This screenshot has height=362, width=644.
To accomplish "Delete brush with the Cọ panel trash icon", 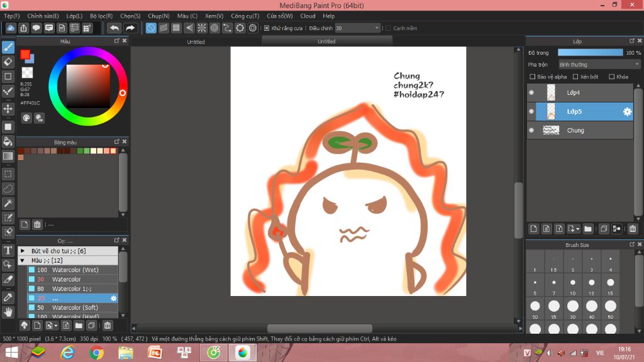I will pos(107,326).
